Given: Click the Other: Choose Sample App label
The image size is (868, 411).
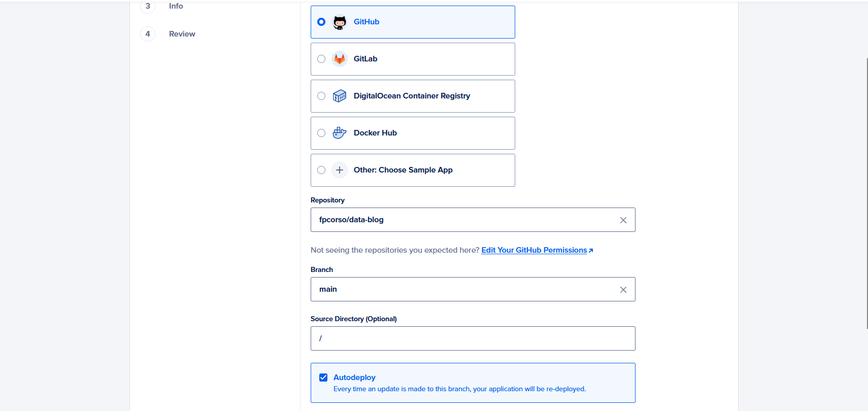Looking at the screenshot, I should click(403, 170).
